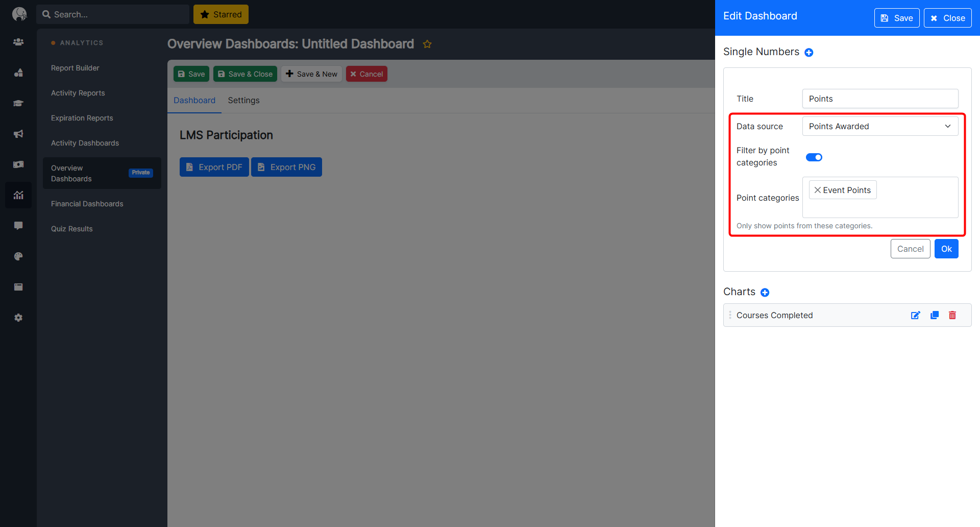980x527 pixels.
Task: Click the Ok button
Action: 946,249
